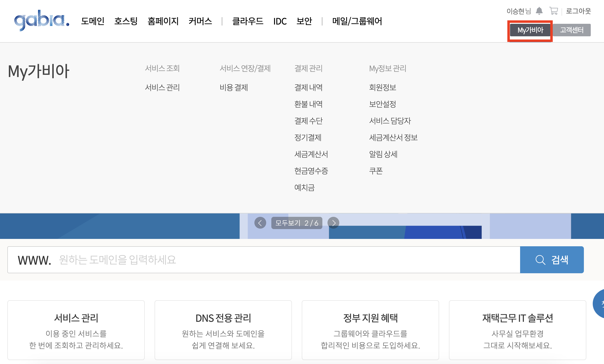Open the 모두보기 2/6 banner list
Viewport: 604px width, 364px height.
[x=297, y=223]
